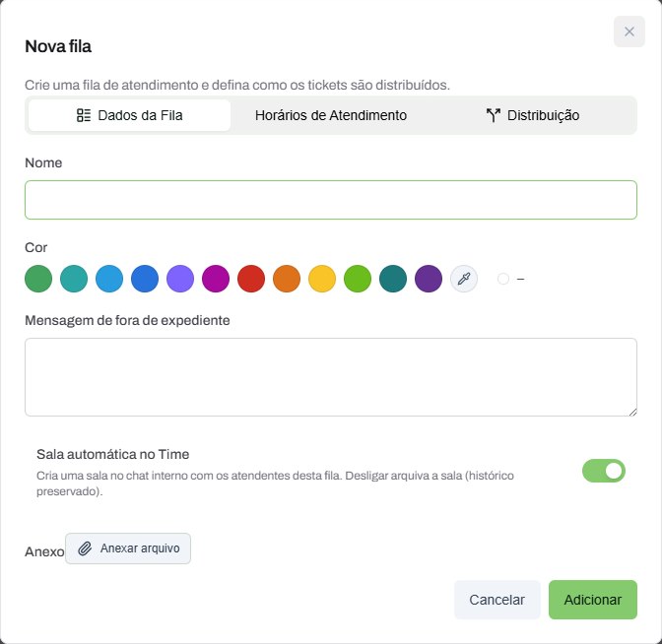
Task: Select the red color swatch
Action: click(x=251, y=279)
